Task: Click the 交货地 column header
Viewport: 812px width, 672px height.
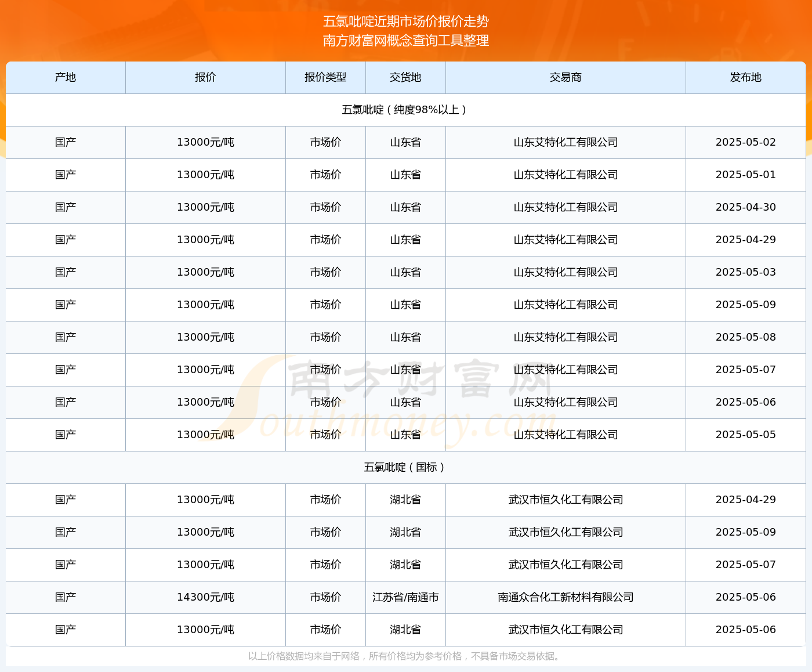Action: tap(405, 77)
